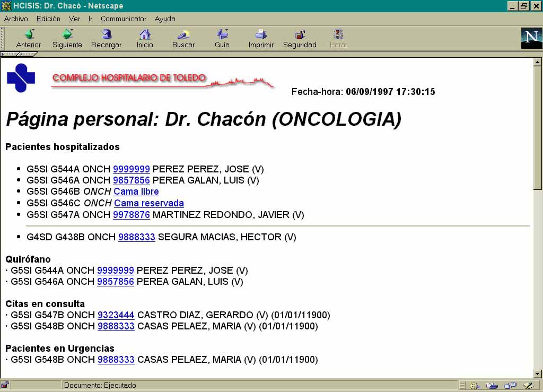543x392 pixels.
Task: Open the Archivo menu
Action: click(16, 19)
